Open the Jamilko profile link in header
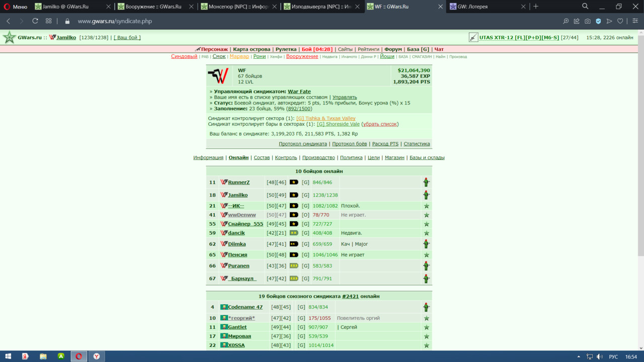Viewport: 644px width, 362px height. [x=66, y=38]
